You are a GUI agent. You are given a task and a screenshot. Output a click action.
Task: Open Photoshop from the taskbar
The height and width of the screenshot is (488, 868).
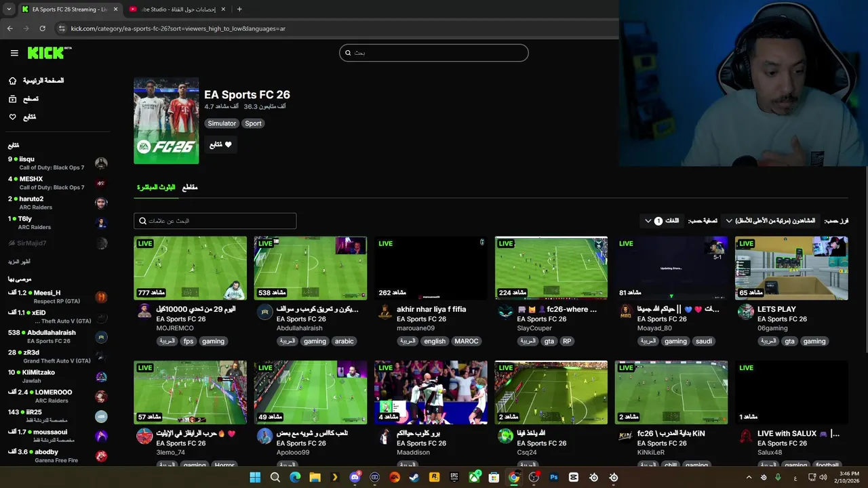[554, 477]
